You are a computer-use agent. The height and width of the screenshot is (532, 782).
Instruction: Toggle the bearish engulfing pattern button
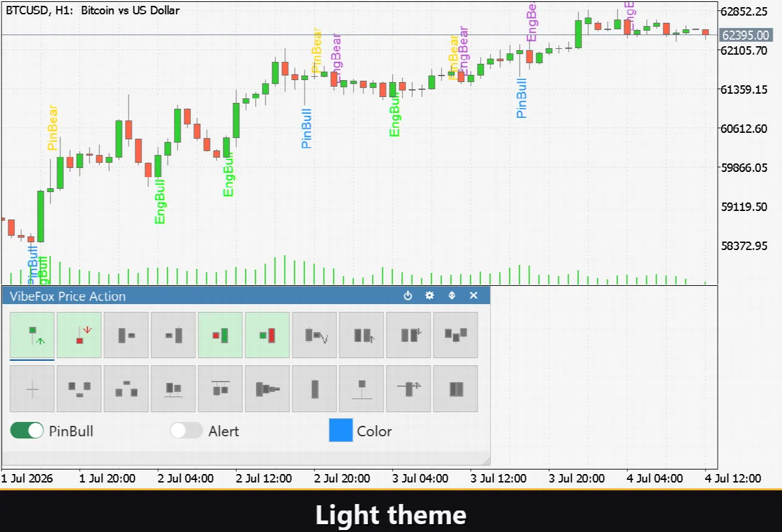click(x=267, y=335)
